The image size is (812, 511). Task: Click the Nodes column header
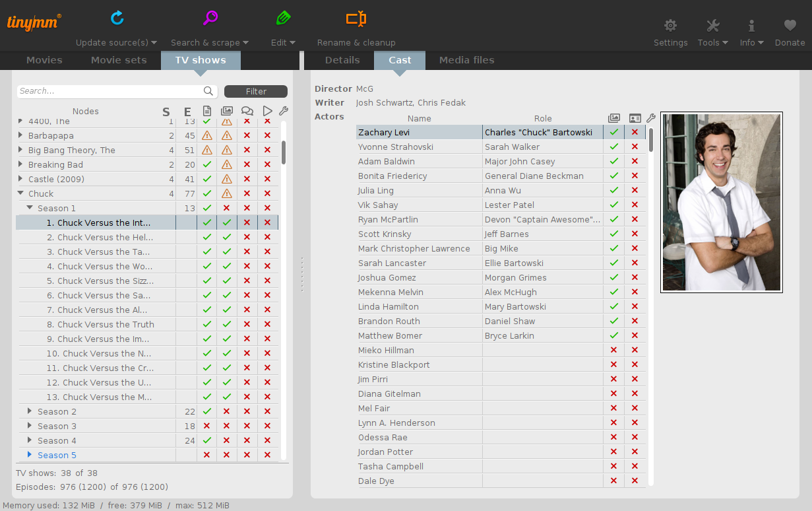tap(86, 111)
